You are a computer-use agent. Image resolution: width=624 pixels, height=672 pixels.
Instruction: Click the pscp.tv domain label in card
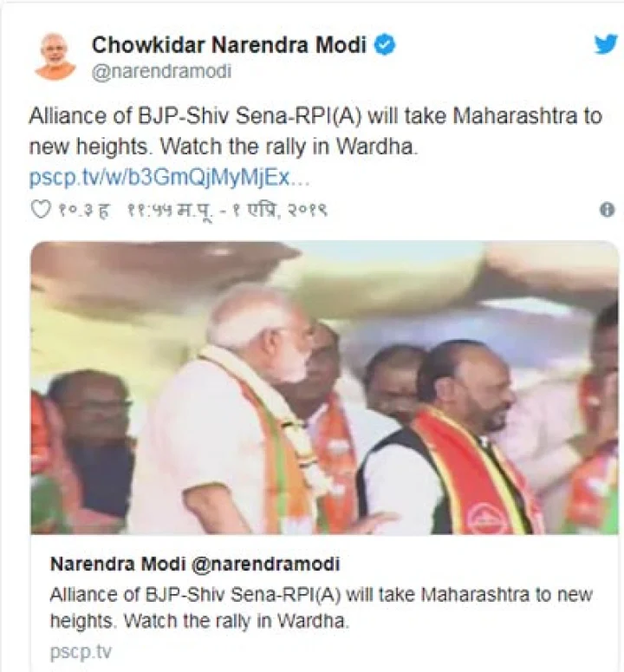81,652
